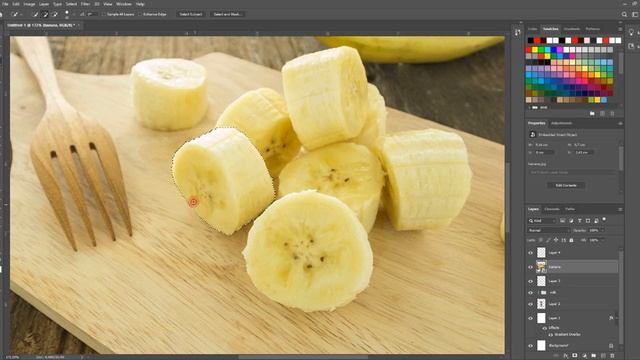Viewport: 640px width, 360px height.
Task: Filter layers by adjustment layer icon
Action: click(571, 221)
